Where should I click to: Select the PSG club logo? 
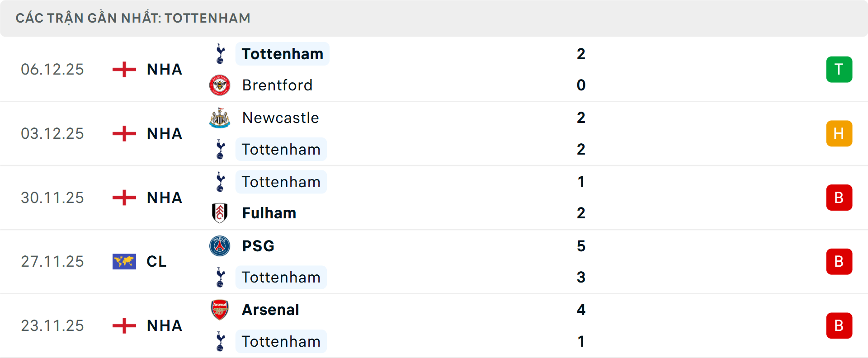tap(220, 246)
